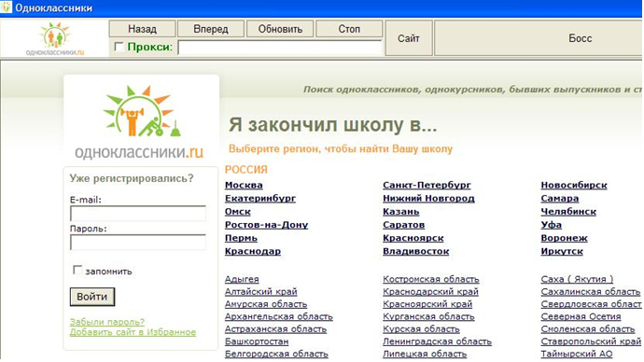Click the Пароль input field
Viewport: 644px width, 362px height.
pos(138,243)
